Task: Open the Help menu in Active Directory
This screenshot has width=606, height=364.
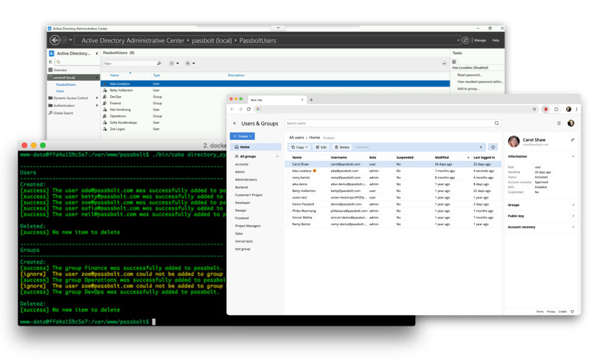Action: coord(495,40)
